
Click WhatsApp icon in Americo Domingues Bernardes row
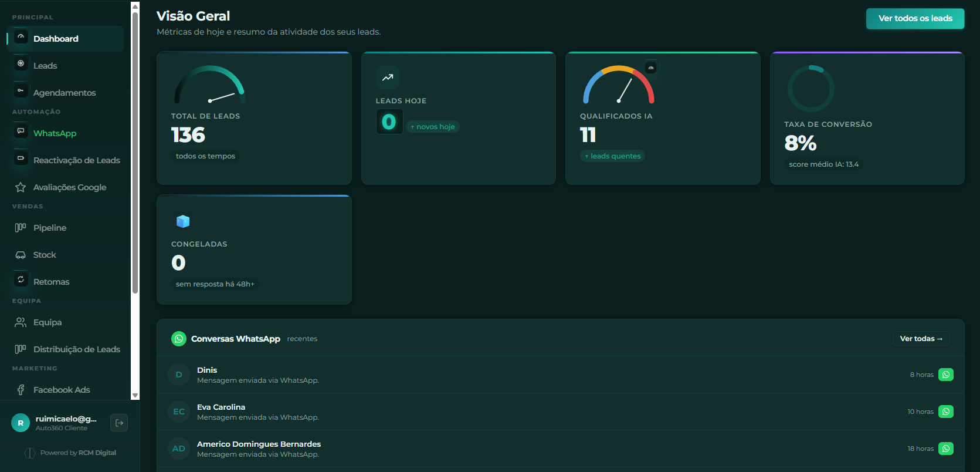click(946, 449)
